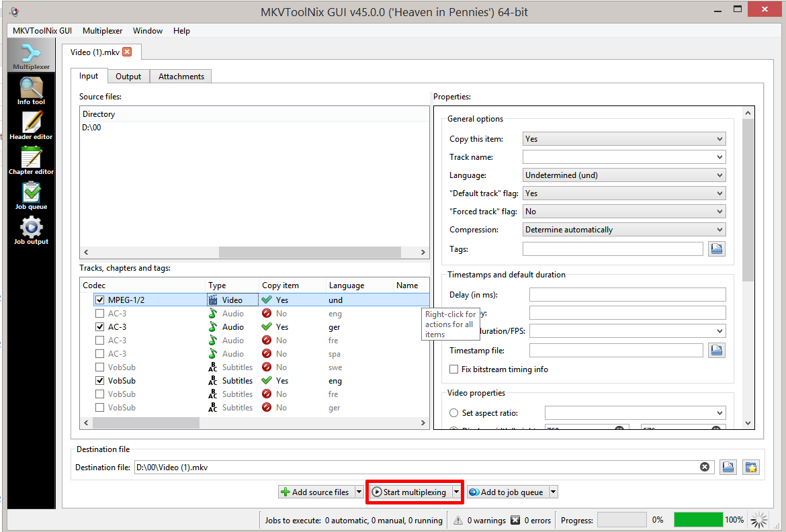Close the Video (1).mkv tab
This screenshot has width=786, height=532.
(128, 52)
